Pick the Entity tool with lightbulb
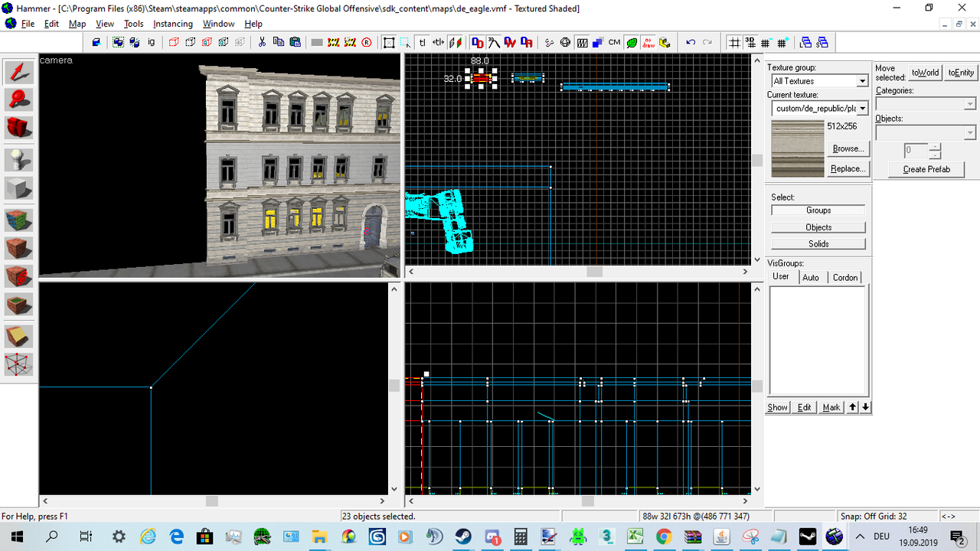 pyautogui.click(x=20, y=160)
